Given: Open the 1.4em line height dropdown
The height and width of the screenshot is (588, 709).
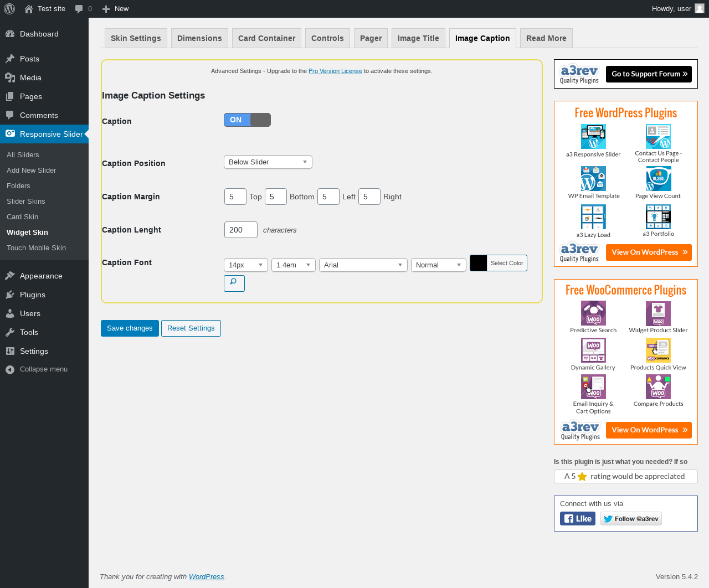Looking at the screenshot, I should coord(294,265).
